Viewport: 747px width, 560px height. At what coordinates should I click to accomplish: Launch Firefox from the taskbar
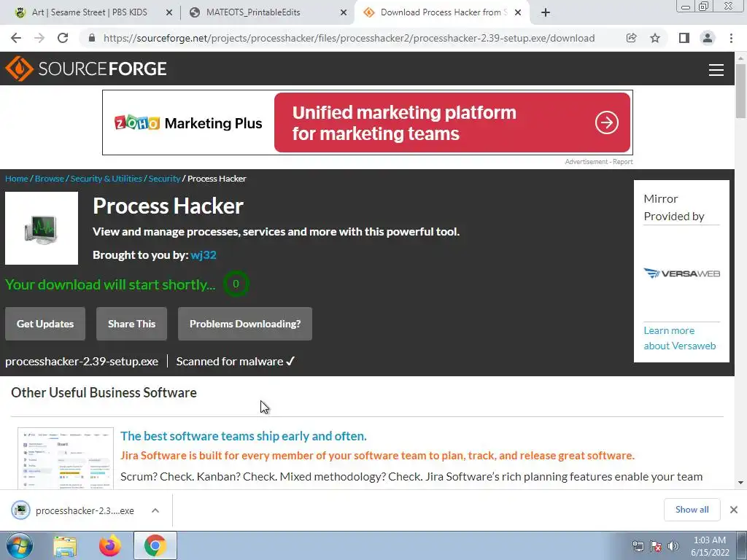tap(109, 546)
